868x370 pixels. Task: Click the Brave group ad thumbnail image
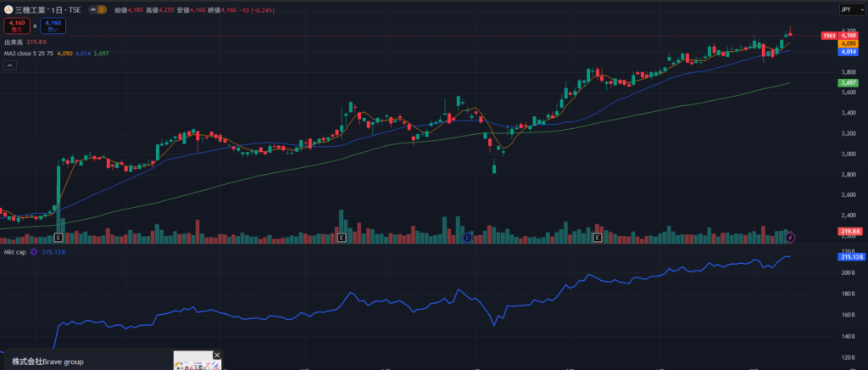(x=197, y=361)
